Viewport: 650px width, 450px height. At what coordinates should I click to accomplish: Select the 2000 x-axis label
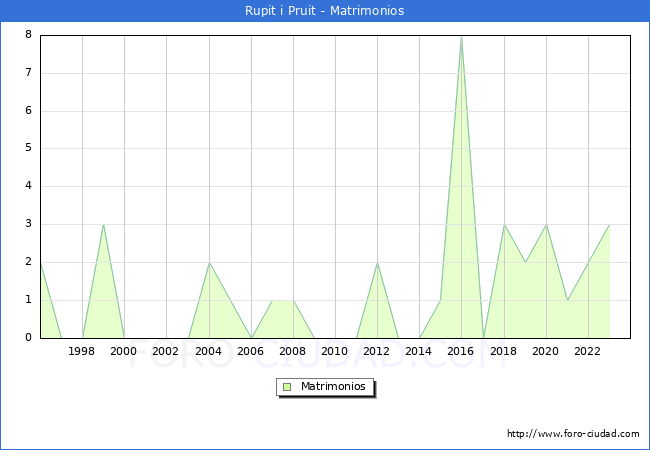pos(124,351)
